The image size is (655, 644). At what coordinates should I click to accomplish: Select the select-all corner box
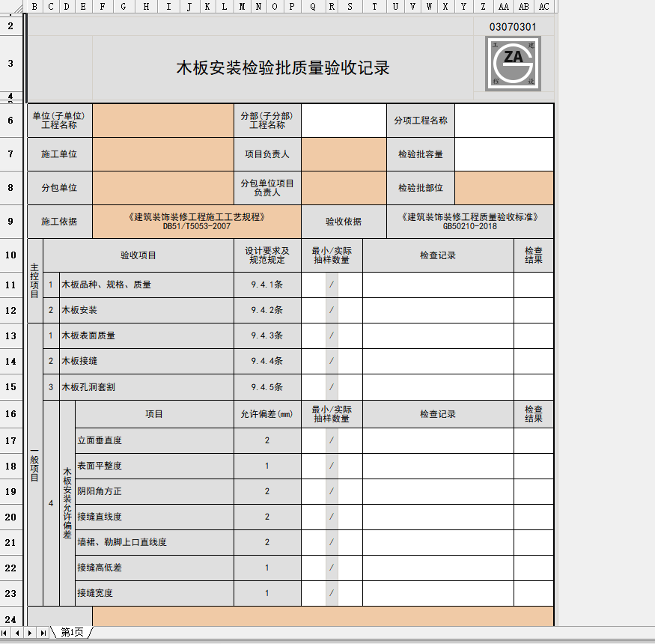click(x=12, y=6)
